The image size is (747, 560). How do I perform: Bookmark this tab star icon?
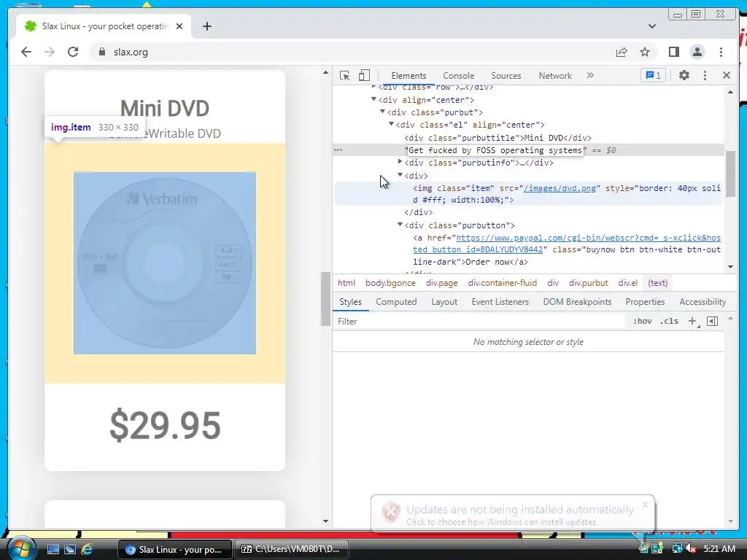pyautogui.click(x=645, y=52)
